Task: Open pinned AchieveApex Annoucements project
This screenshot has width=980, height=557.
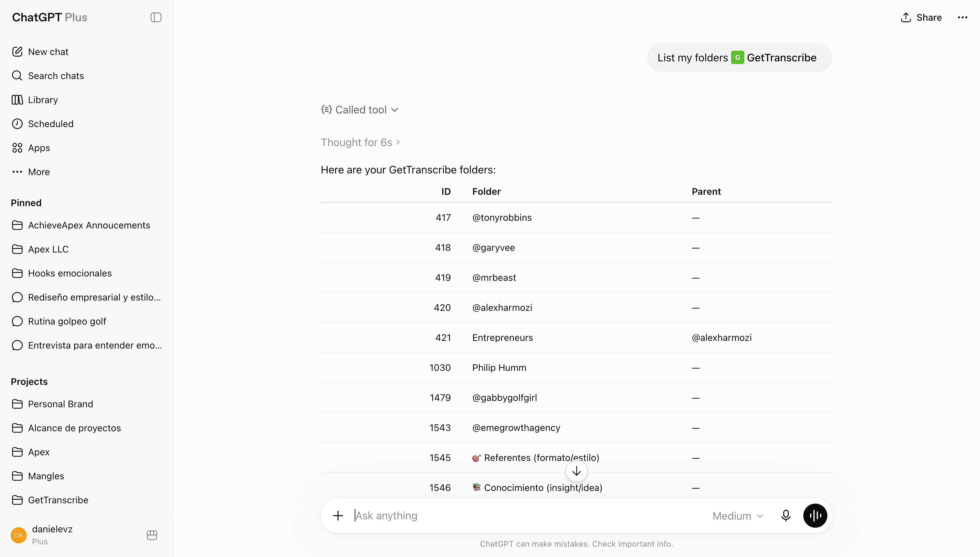Action: click(86, 225)
